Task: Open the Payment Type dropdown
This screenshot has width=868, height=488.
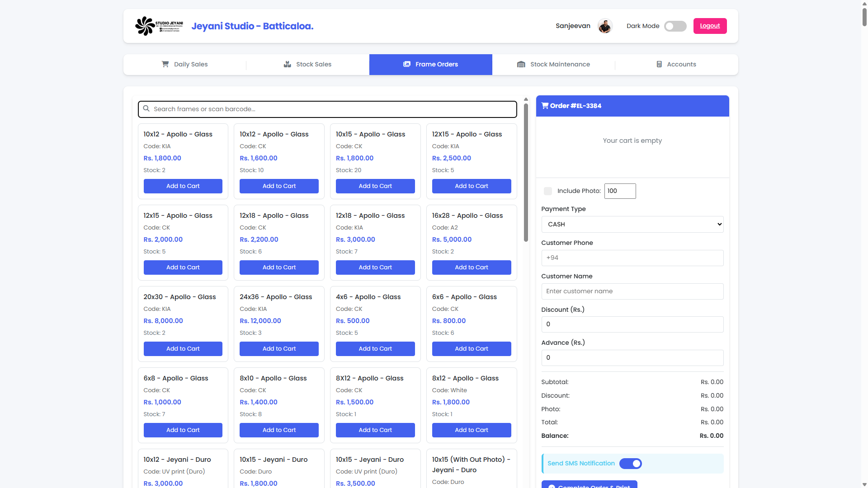Action: click(632, 225)
